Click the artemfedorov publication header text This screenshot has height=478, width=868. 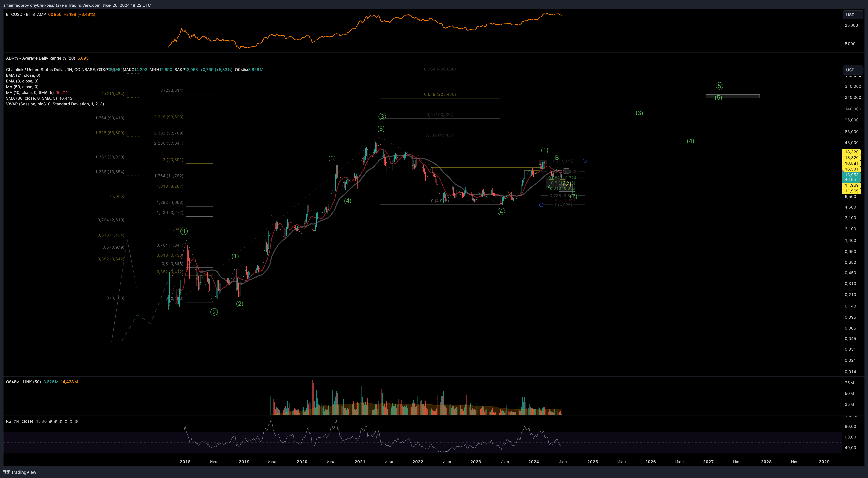[77, 5]
